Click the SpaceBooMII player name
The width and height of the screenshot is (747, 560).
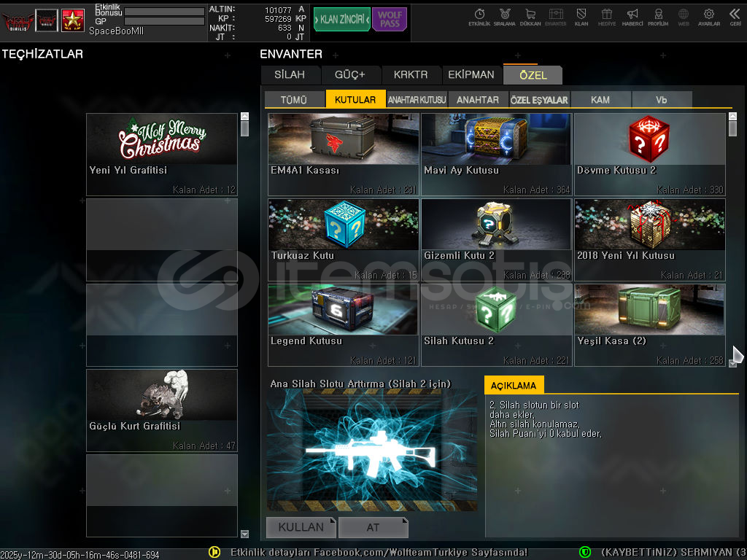pyautogui.click(x=116, y=31)
